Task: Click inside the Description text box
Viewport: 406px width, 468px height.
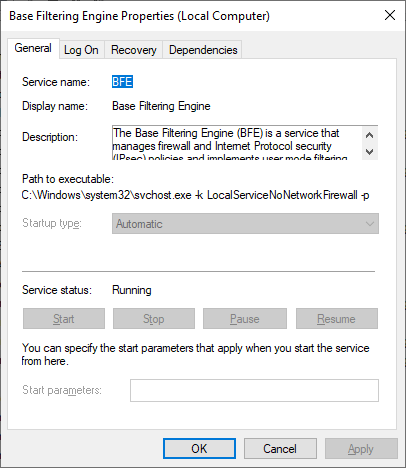Action: point(237,143)
